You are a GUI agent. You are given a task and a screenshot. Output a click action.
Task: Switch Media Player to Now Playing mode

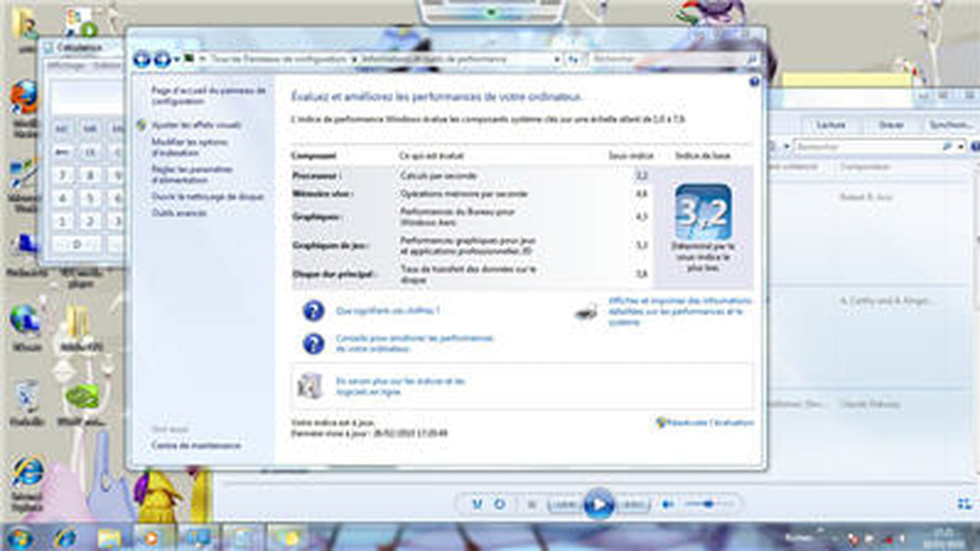[x=964, y=504]
